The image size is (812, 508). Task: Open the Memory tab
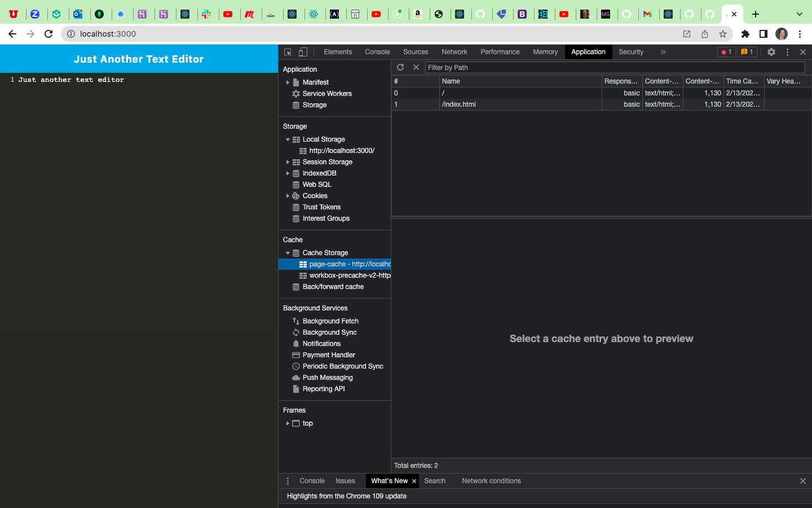(545, 52)
